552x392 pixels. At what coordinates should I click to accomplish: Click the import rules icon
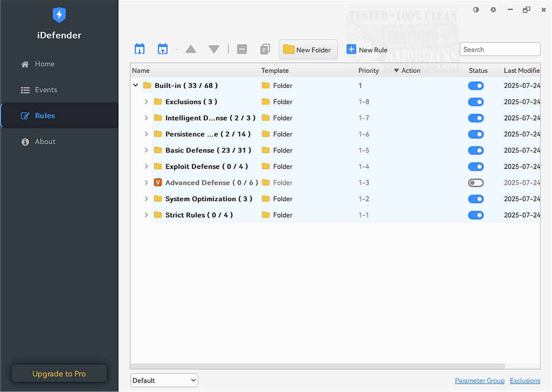140,49
